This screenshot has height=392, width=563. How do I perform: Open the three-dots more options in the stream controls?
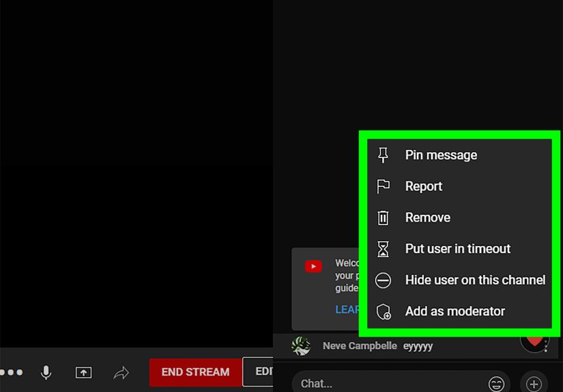tap(11, 373)
